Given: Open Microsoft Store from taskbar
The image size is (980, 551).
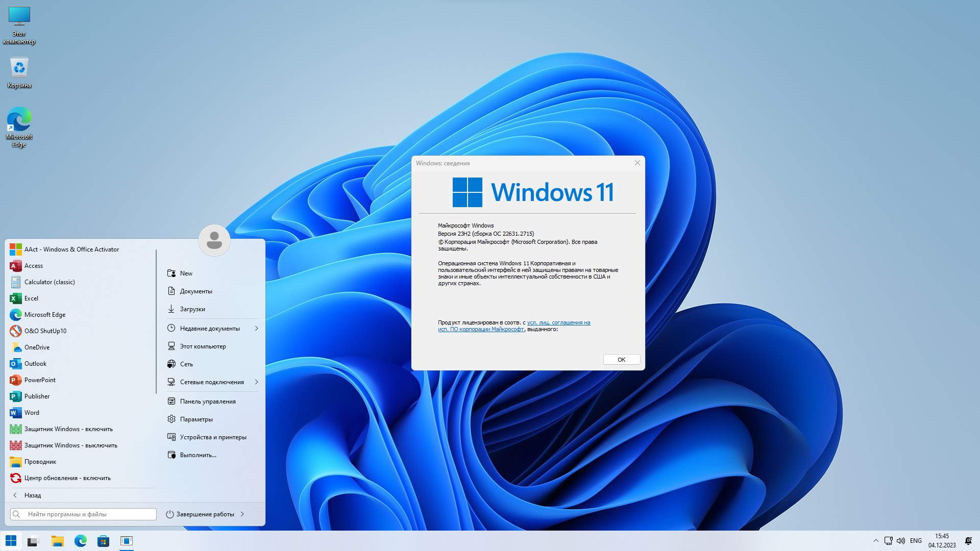Looking at the screenshot, I should click(x=103, y=541).
